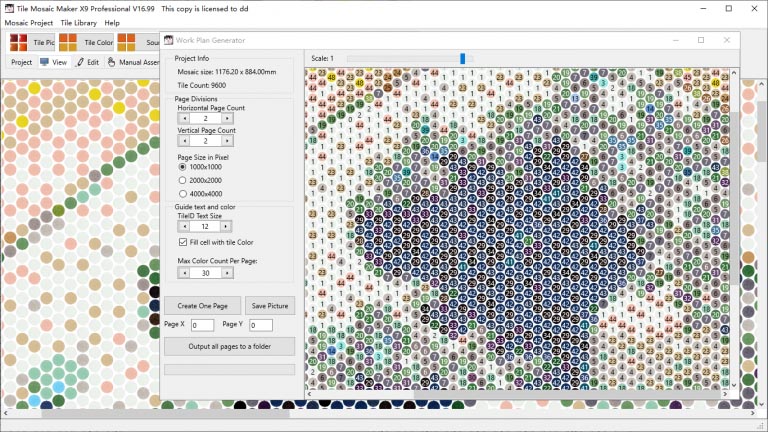Select the 2000x2000 page size option
Viewport: 768px width, 432px height.
(x=183, y=180)
